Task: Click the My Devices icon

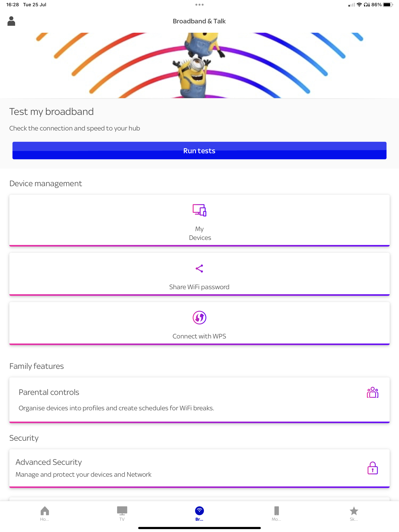Action: (x=199, y=210)
